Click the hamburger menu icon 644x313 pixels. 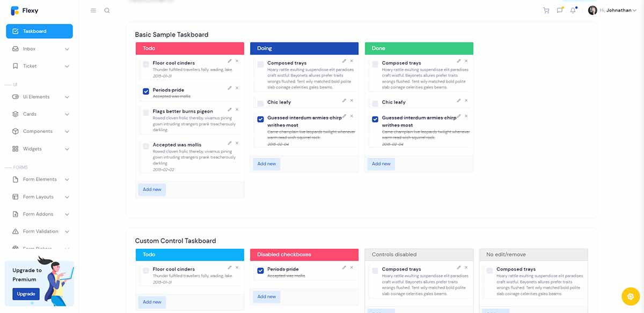pyautogui.click(x=93, y=10)
